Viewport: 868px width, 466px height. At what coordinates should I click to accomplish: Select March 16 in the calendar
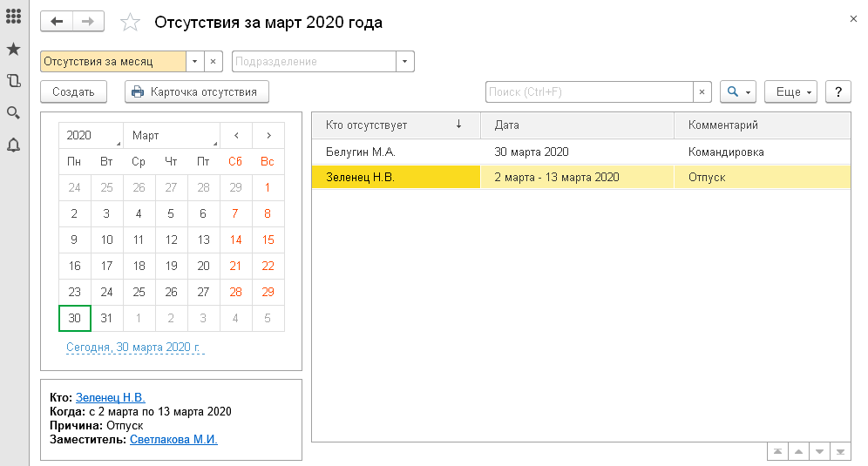[74, 267]
